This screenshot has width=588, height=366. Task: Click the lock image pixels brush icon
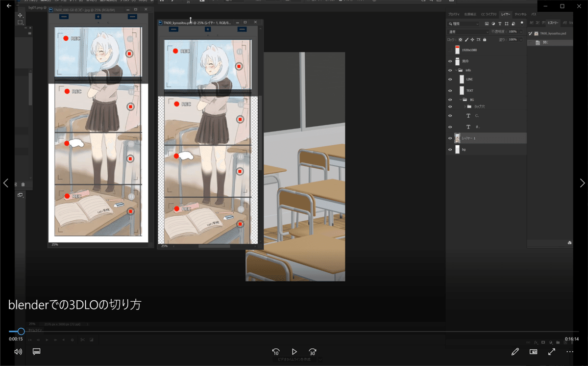466,39
